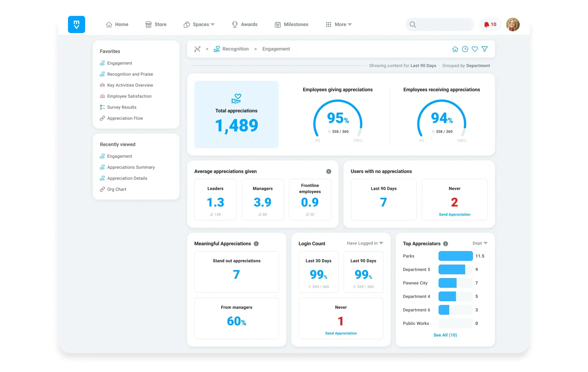588x372 pixels.
Task: Open the Dept dropdown in Top Appreciators
Action: click(480, 243)
